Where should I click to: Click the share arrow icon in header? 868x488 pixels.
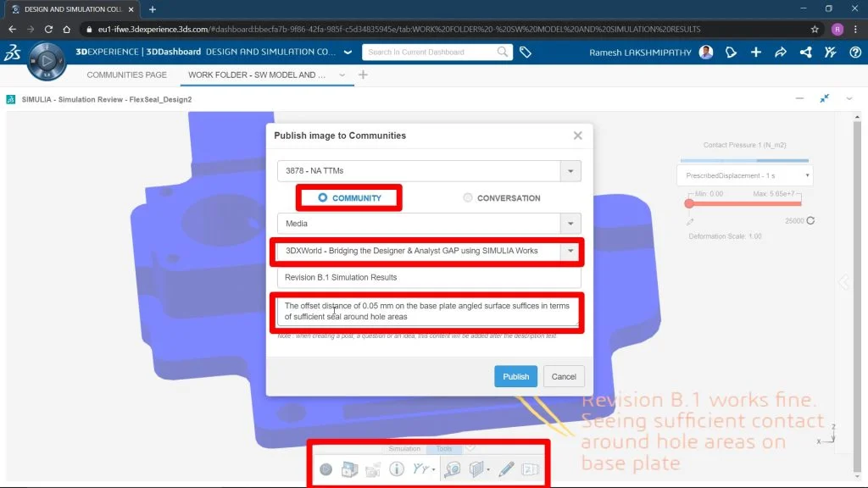click(781, 53)
